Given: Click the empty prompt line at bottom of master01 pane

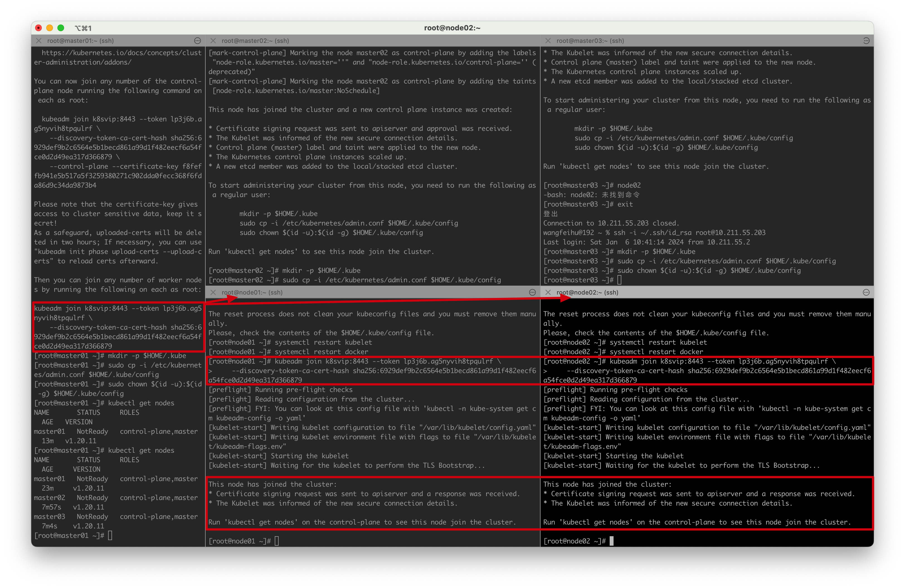Looking at the screenshot, I should (73, 535).
